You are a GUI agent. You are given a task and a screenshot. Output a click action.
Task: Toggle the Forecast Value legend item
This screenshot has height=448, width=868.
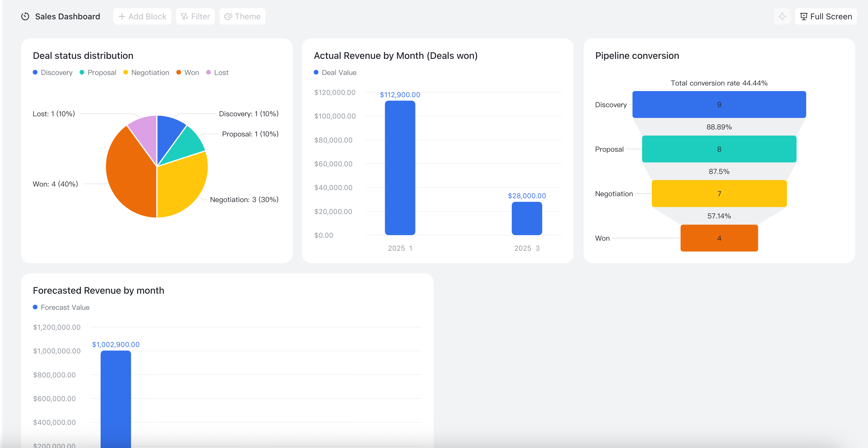click(x=61, y=307)
